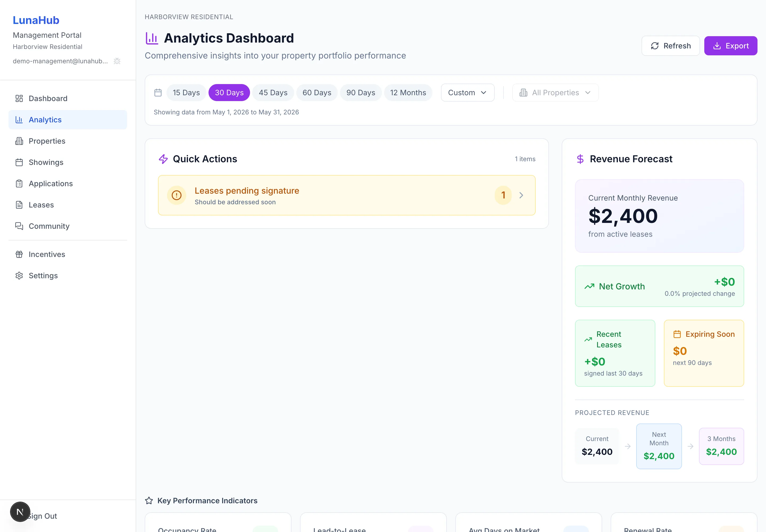The width and height of the screenshot is (766, 532).
Task: Choose the 45 Days time range
Action: (273, 93)
